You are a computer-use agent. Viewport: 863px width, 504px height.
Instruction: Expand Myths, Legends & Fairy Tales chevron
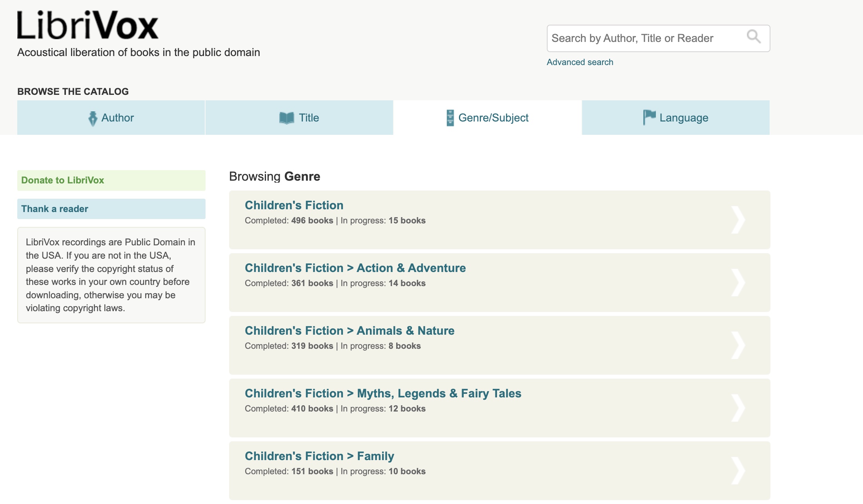pos(737,408)
